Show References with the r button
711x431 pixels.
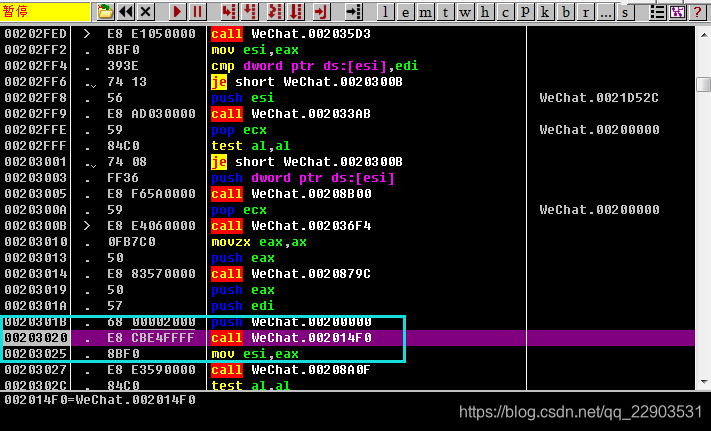585,11
